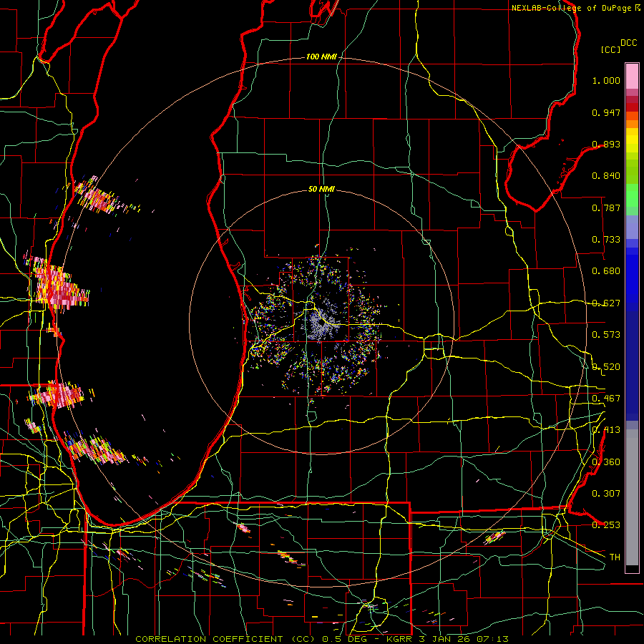This screenshot has height=644, width=644.
Task: Click the 1.000 scale value
Action: pyautogui.click(x=606, y=80)
